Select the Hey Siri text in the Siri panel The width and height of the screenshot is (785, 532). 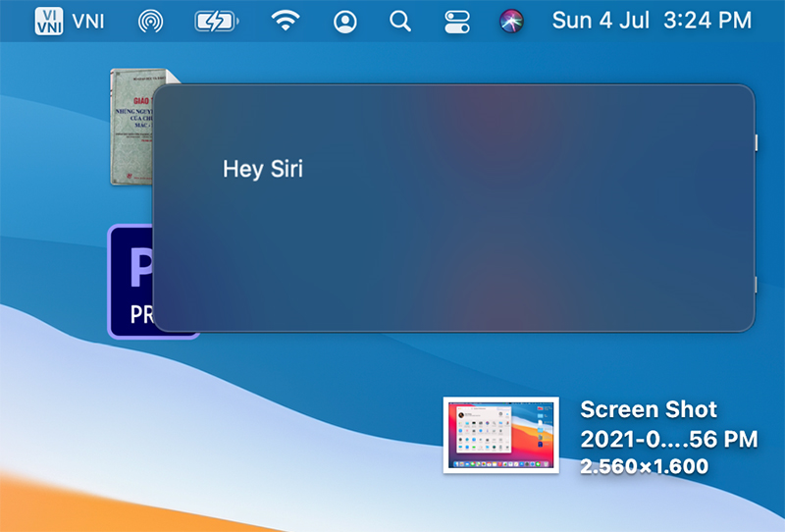pos(263,170)
